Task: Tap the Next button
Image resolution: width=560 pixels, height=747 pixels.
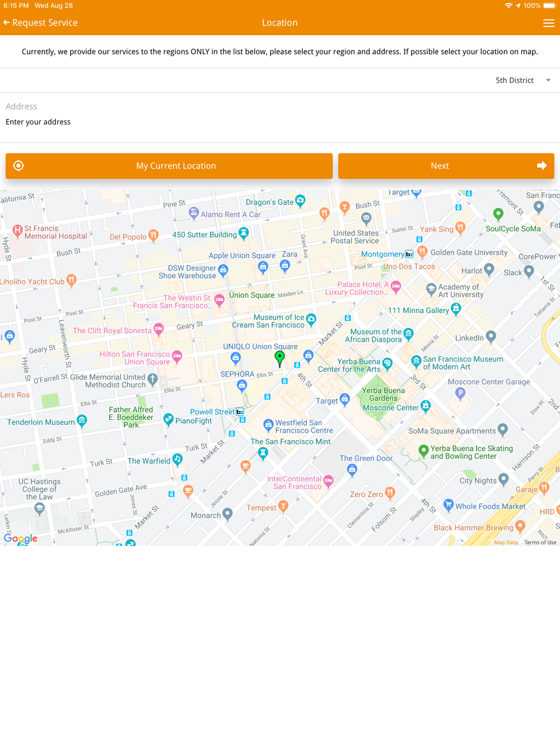Action: pos(446,166)
